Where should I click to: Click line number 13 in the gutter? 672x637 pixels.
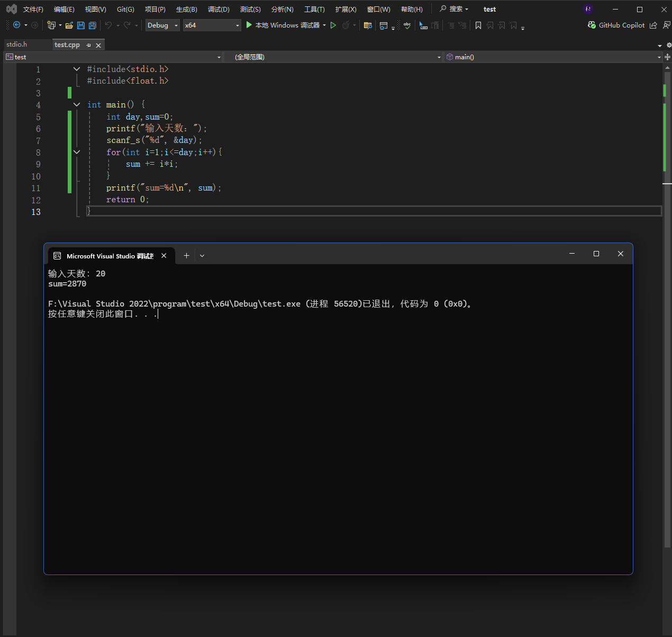[36, 212]
